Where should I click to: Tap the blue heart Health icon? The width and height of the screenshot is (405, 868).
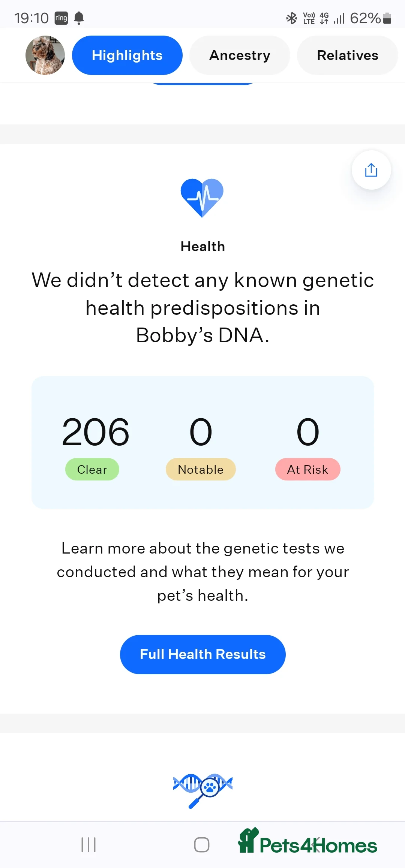[202, 198]
